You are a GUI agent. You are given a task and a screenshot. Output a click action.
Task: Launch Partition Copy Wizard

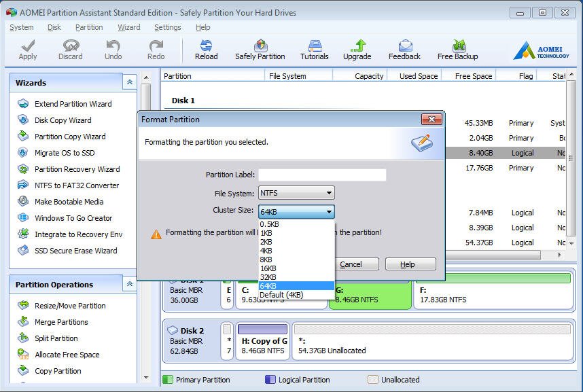coord(62,137)
